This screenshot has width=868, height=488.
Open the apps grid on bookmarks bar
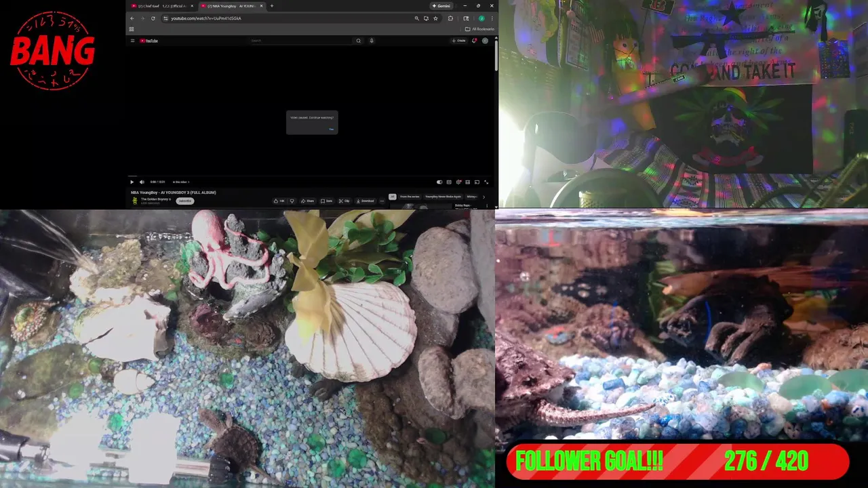coord(132,29)
